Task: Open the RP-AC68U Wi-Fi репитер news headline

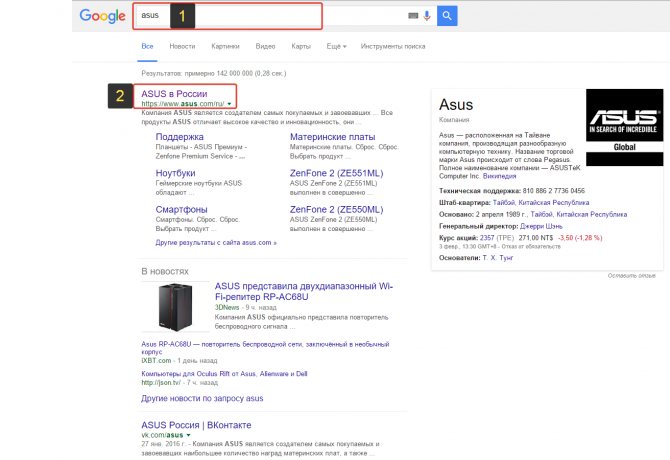Action: pos(304,291)
